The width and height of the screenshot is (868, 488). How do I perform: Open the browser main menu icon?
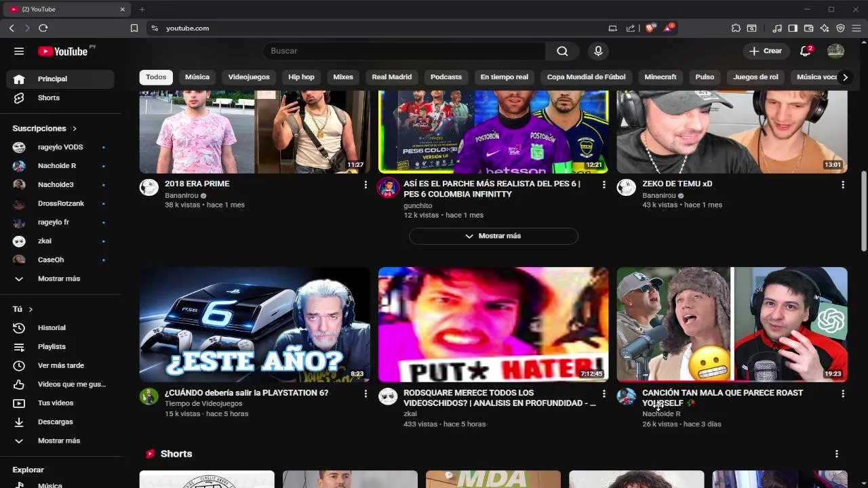(857, 28)
